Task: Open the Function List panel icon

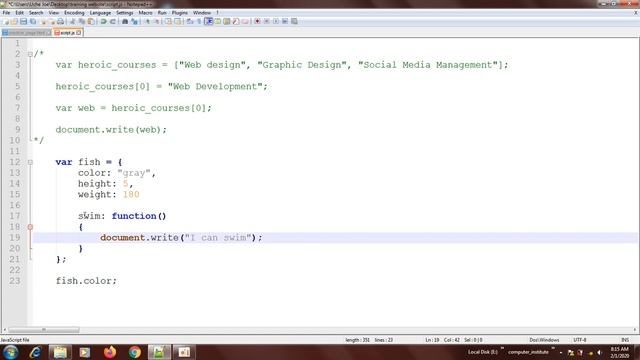Action: 236,21
